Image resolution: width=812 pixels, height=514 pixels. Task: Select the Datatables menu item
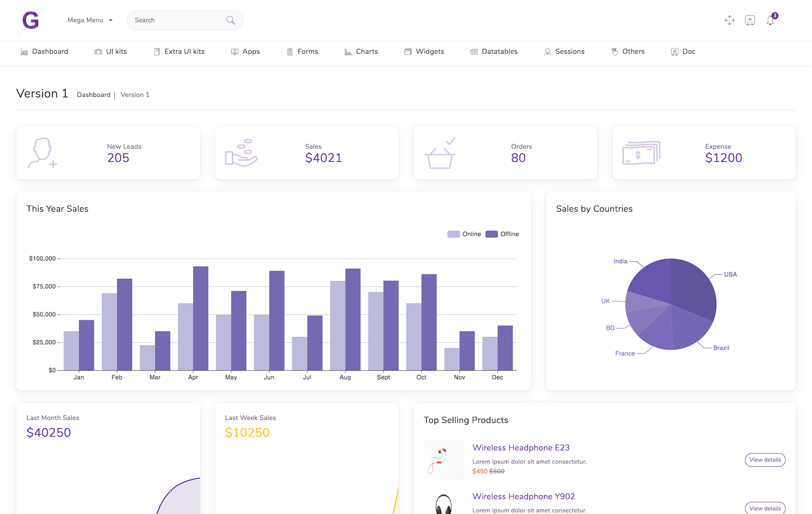[494, 52]
